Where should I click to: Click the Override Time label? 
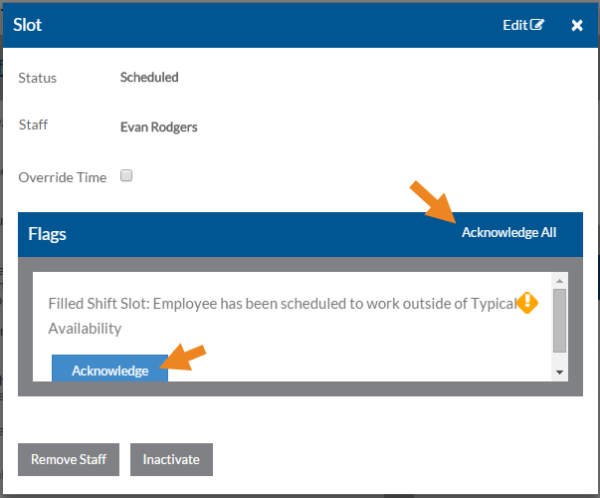[x=62, y=177]
